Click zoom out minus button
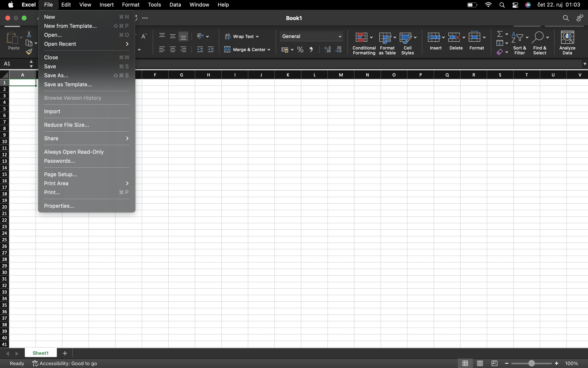The width and height of the screenshot is (588, 368). tap(506, 363)
